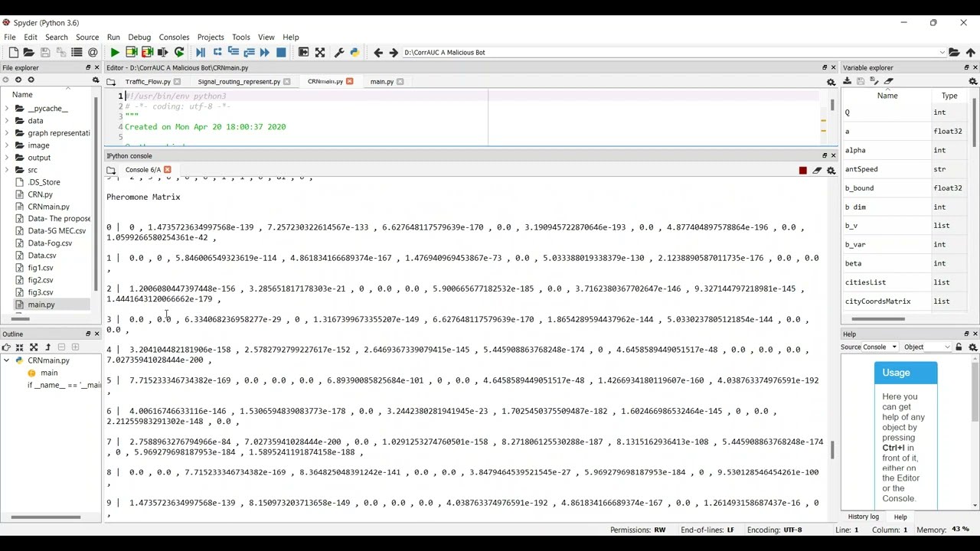Sort variables by Name column header
Image resolution: width=980 pixels, height=551 pixels.
pos(887,96)
